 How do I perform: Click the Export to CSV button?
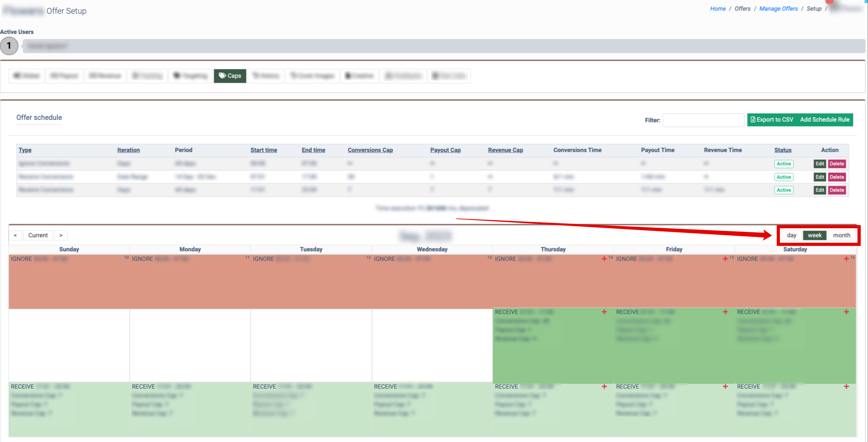(x=772, y=120)
